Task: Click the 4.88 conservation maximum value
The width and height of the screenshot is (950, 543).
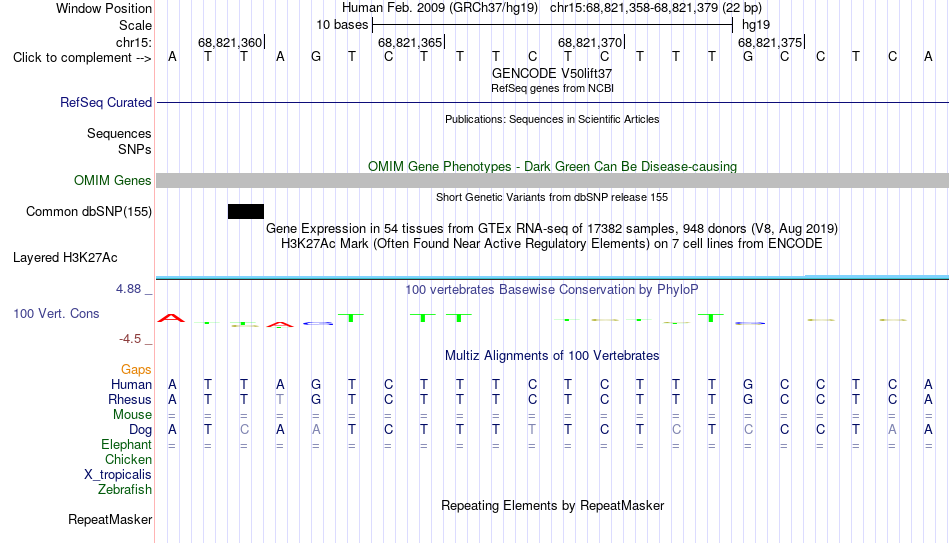Action: (x=128, y=289)
